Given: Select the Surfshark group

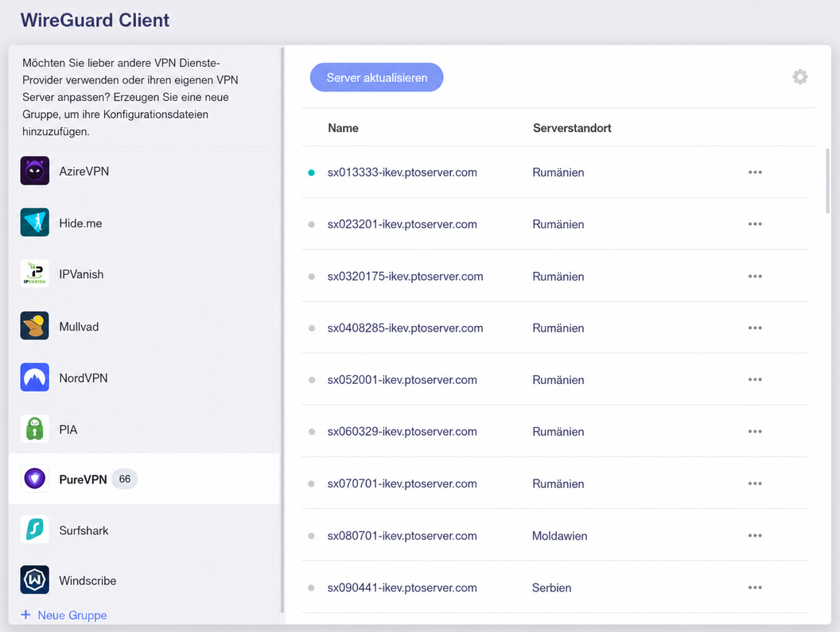Looking at the screenshot, I should point(144,530).
